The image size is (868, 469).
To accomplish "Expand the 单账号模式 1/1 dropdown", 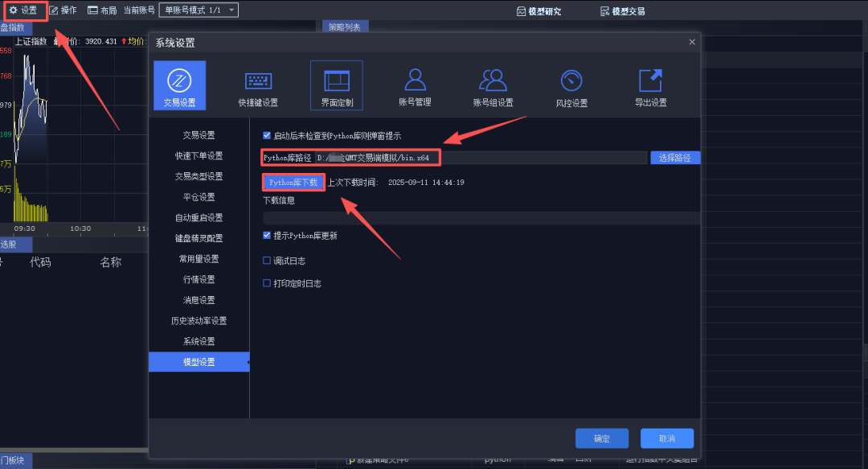I will [x=199, y=10].
